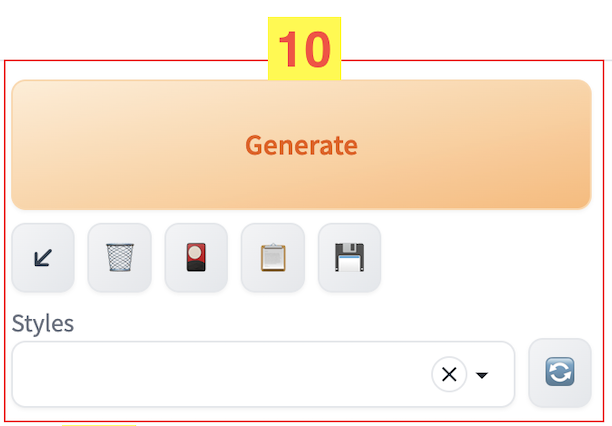Select the red card button in the tool row

[196, 258]
